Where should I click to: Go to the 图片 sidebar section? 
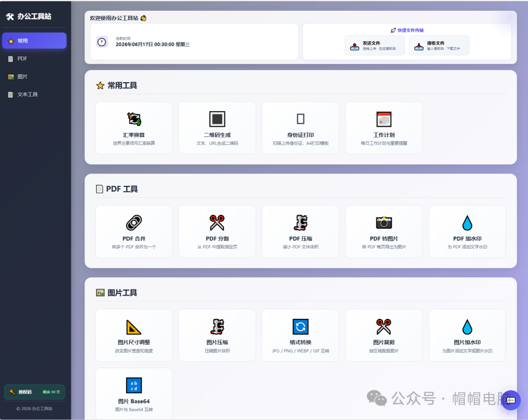[34, 77]
